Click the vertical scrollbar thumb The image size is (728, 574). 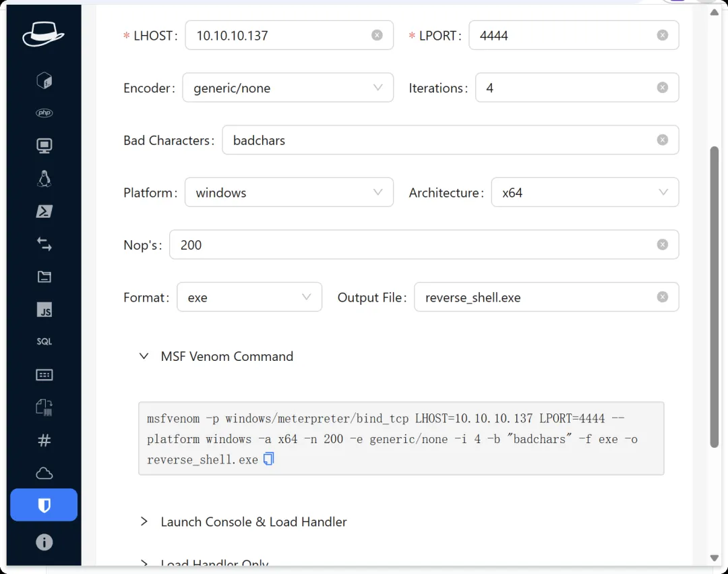click(714, 297)
